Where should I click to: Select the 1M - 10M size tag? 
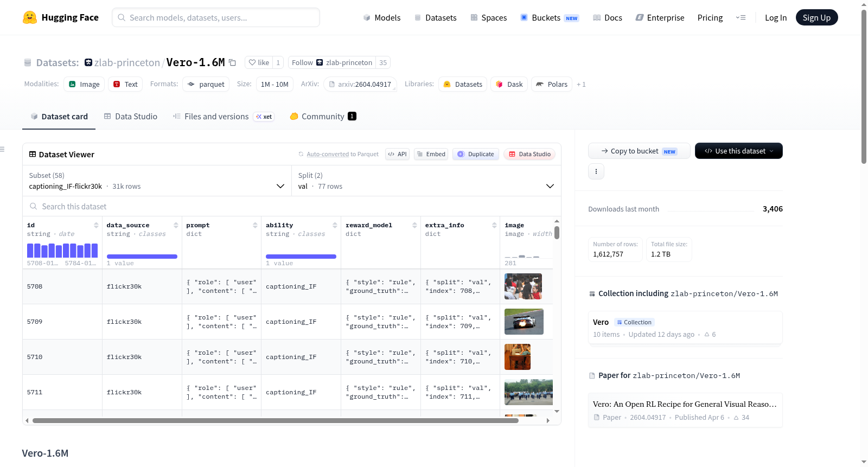point(275,84)
